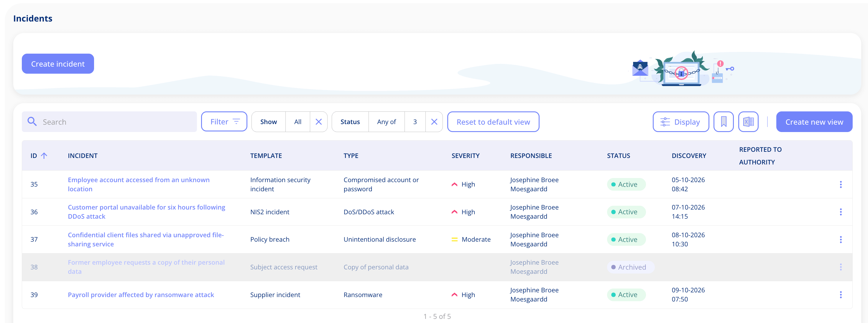
Task: Export the table with the Excel icon
Action: (748, 122)
